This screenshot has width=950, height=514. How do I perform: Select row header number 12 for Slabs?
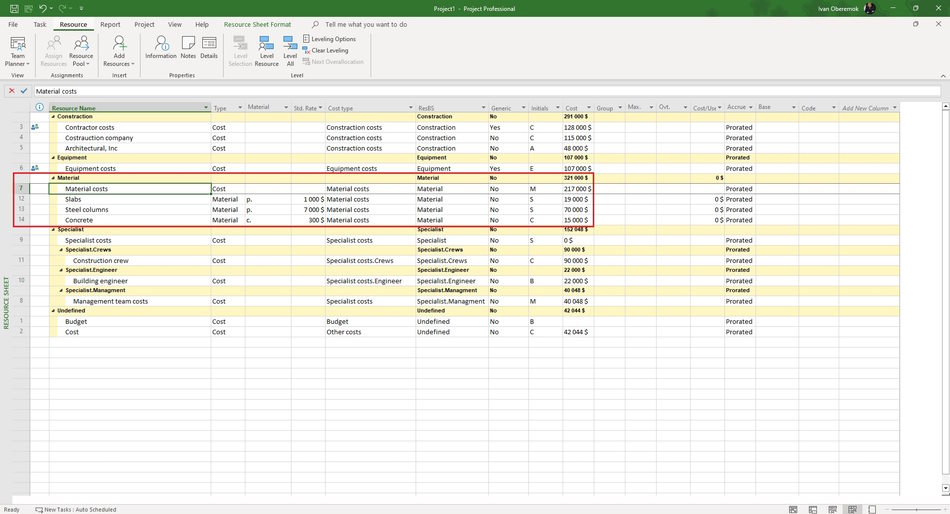21,199
